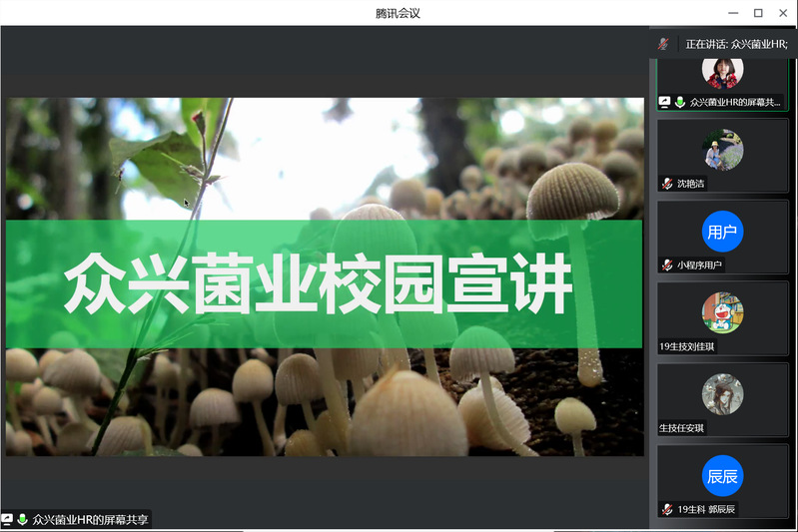Click the name label 19生技刘佳琪
This screenshot has width=798, height=532.
(x=687, y=347)
